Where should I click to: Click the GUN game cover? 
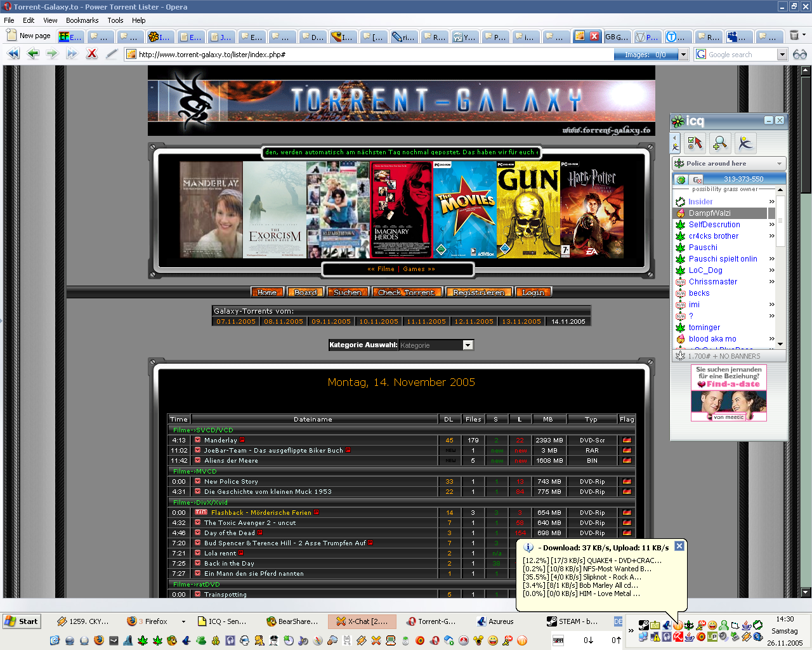coord(528,209)
